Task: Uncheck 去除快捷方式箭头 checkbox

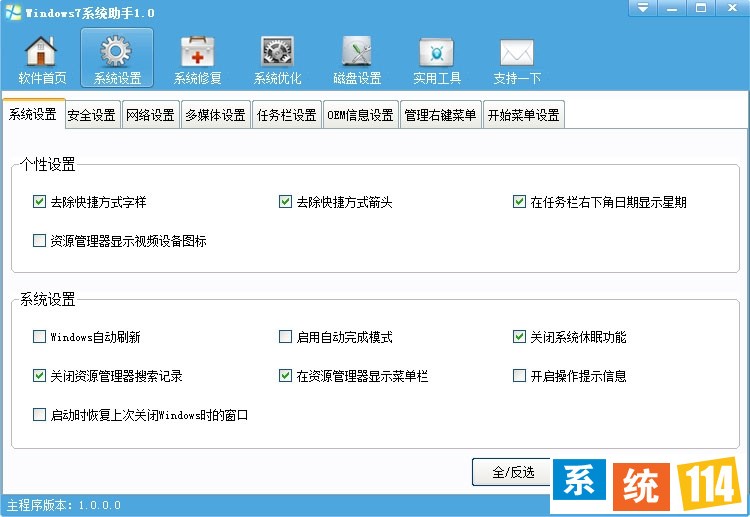Action: coord(285,201)
